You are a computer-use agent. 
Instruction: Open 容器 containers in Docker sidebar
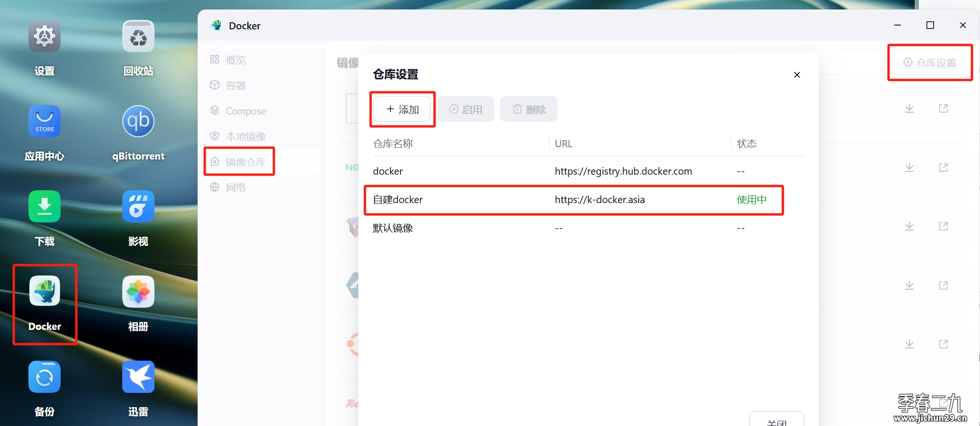(262, 85)
